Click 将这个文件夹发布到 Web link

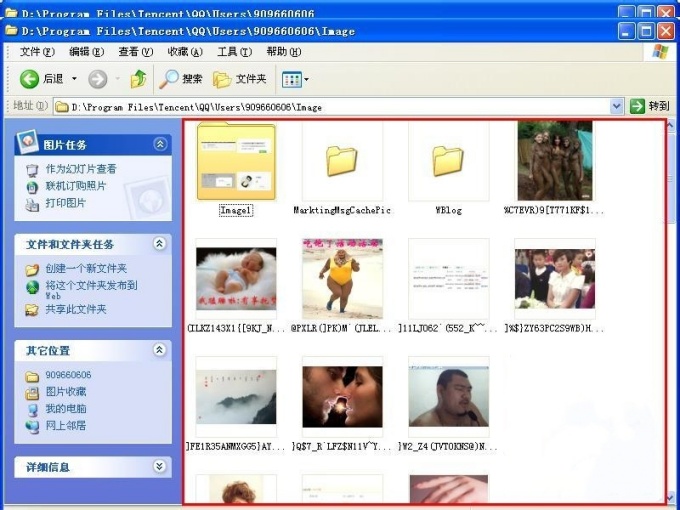[x=91, y=290]
